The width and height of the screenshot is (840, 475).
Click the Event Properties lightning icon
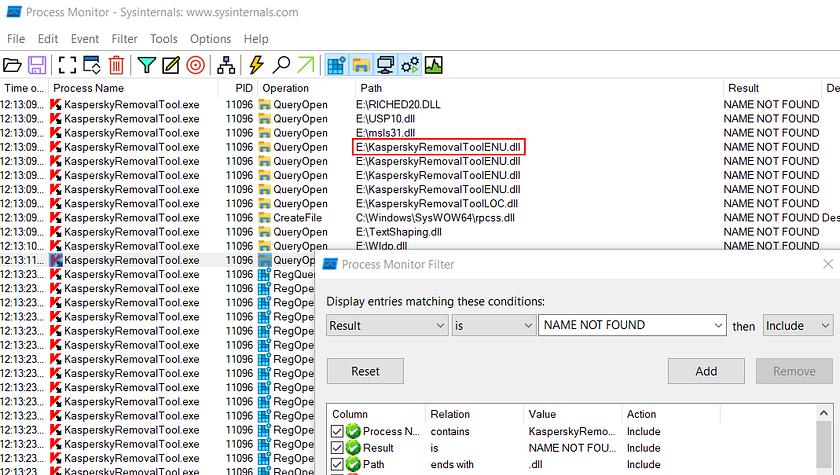(257, 65)
